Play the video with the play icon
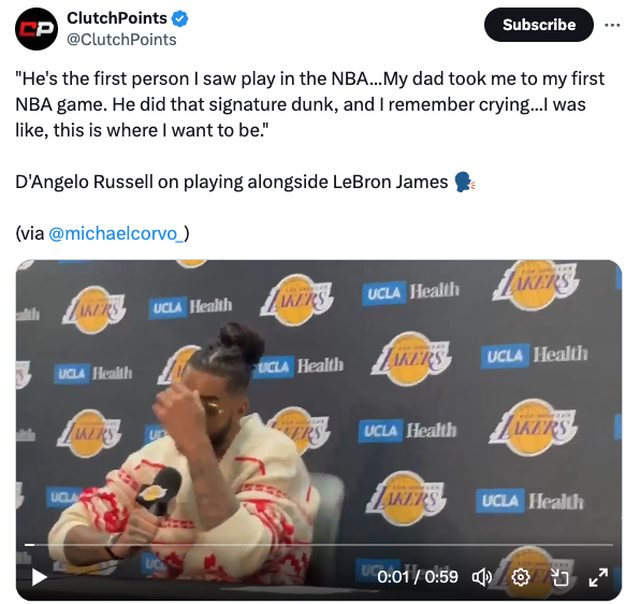This screenshot has width=640, height=604. 39,577
